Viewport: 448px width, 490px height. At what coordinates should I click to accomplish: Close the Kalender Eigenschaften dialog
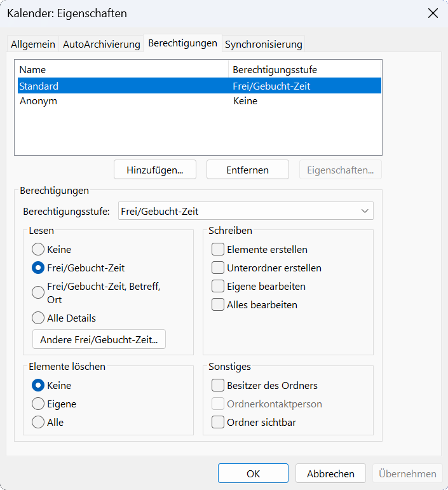(433, 13)
